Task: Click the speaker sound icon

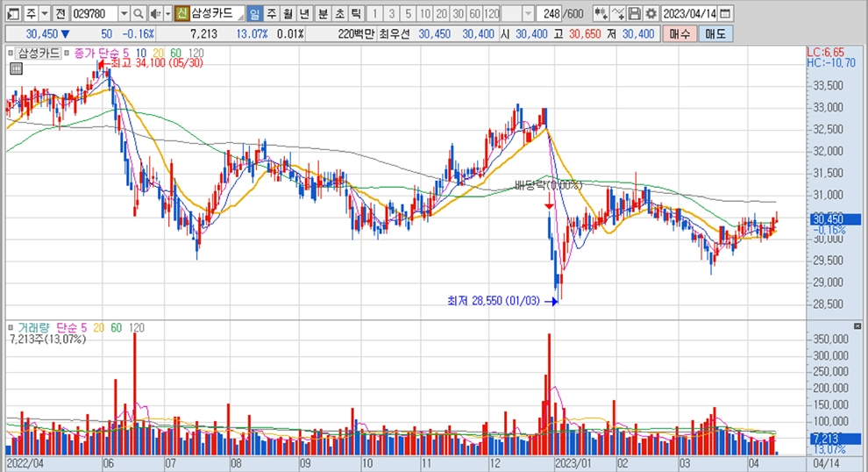Action: [154, 14]
